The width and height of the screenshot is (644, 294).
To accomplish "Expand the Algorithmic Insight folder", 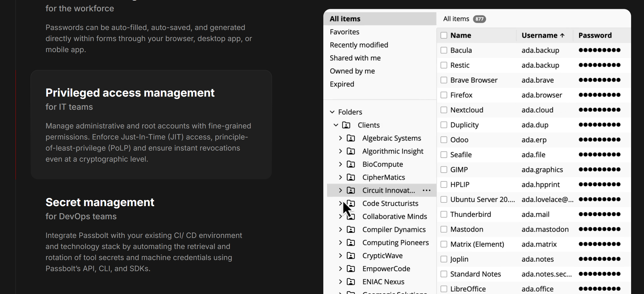I will [x=340, y=151].
